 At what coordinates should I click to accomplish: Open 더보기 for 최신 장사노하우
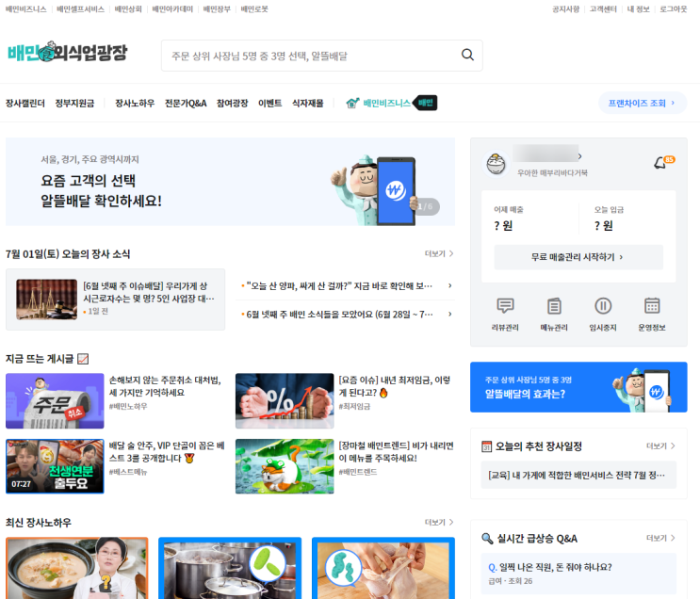[439, 522]
